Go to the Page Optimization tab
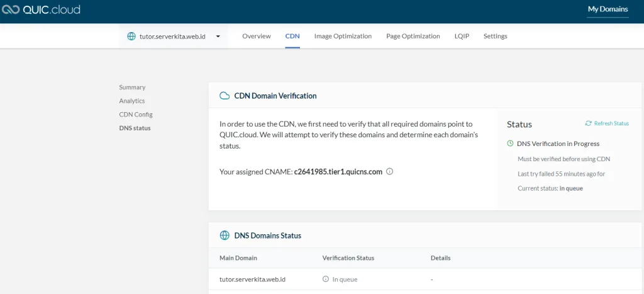 pyautogui.click(x=413, y=37)
